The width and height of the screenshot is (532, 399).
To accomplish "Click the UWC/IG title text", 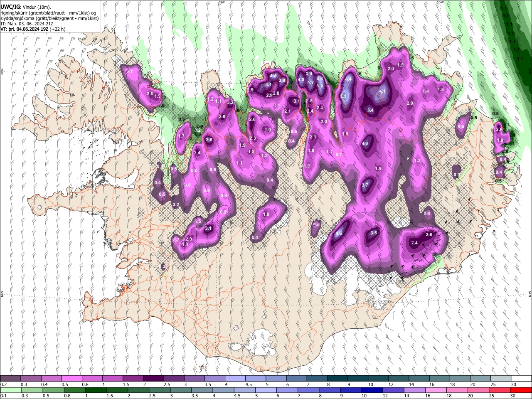I will pyautogui.click(x=10, y=7).
